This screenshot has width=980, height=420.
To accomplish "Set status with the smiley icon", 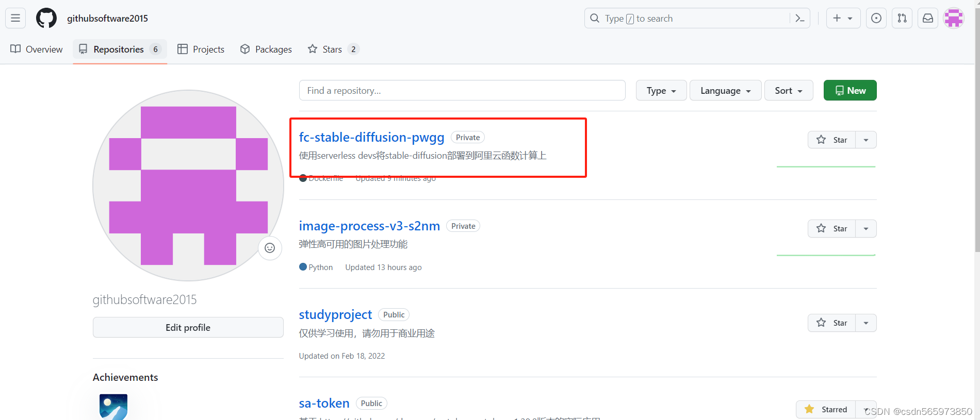I will click(270, 248).
